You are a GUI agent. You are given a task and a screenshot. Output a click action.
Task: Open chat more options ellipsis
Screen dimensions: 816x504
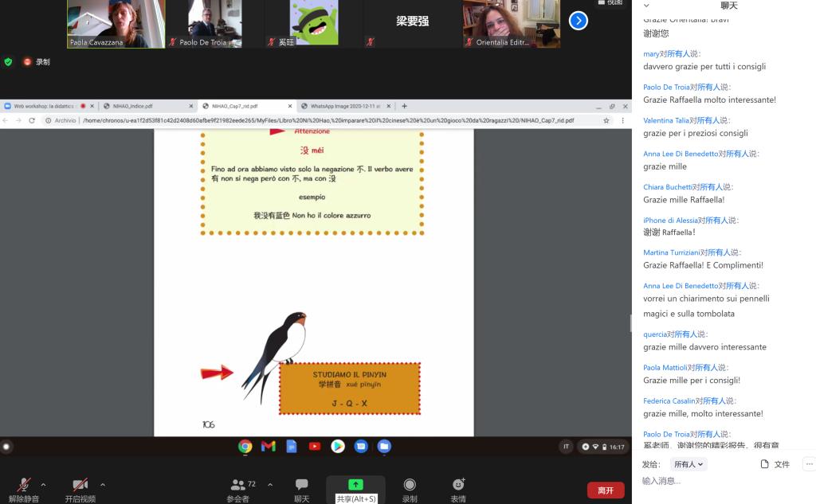pos(810,464)
